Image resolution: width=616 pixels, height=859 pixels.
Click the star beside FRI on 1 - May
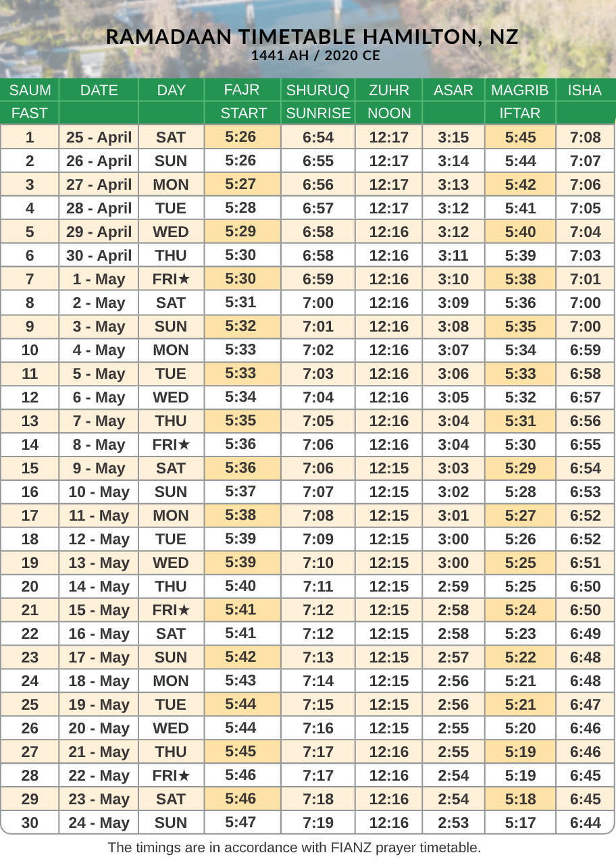pos(184,279)
